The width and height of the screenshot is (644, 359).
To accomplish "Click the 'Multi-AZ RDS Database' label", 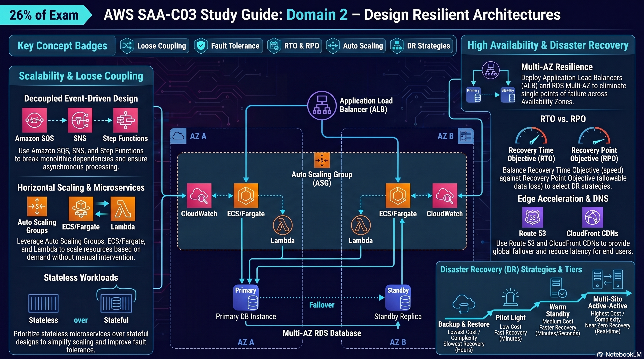I will tap(322, 333).
